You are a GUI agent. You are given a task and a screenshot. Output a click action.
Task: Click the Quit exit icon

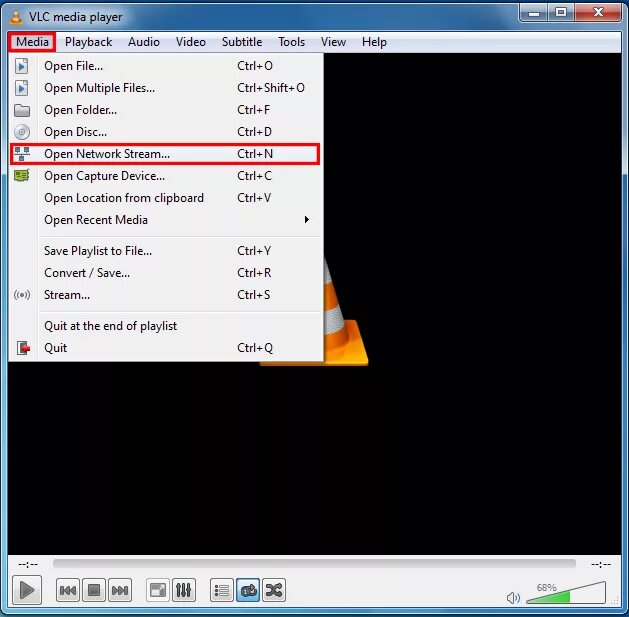pos(24,348)
